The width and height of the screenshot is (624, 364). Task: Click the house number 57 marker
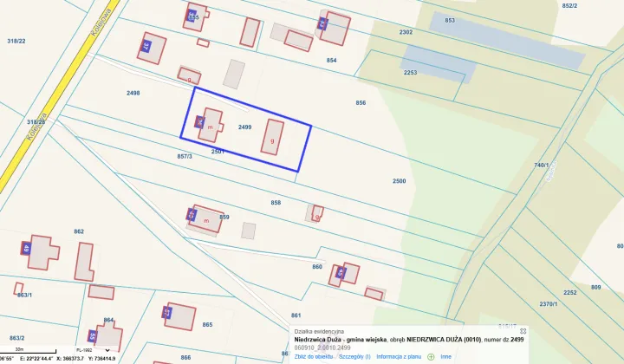(x=167, y=313)
